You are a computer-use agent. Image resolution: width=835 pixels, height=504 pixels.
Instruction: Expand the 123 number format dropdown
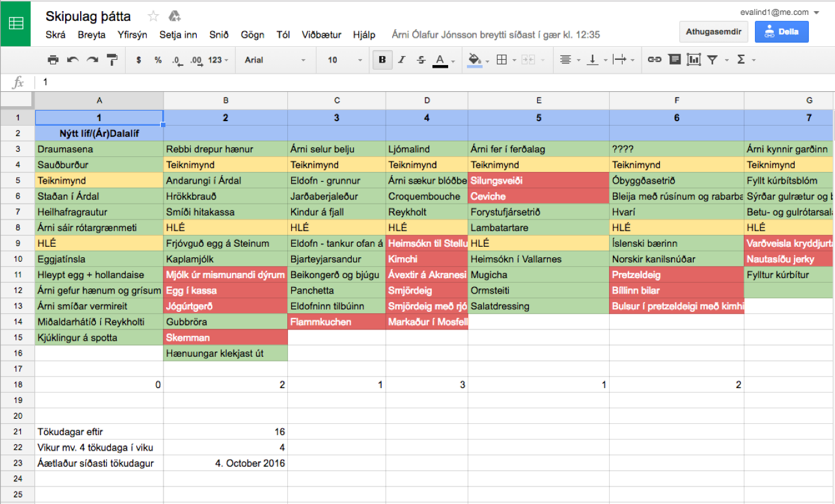click(218, 60)
